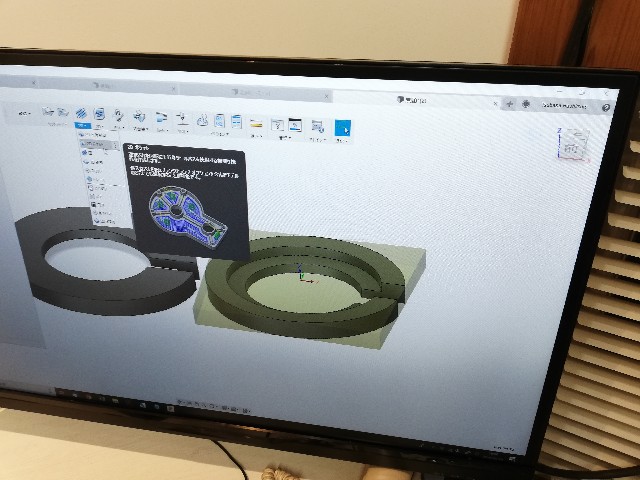Close the active rightmost document tab
The height and width of the screenshot is (480, 640).
tap(496, 104)
